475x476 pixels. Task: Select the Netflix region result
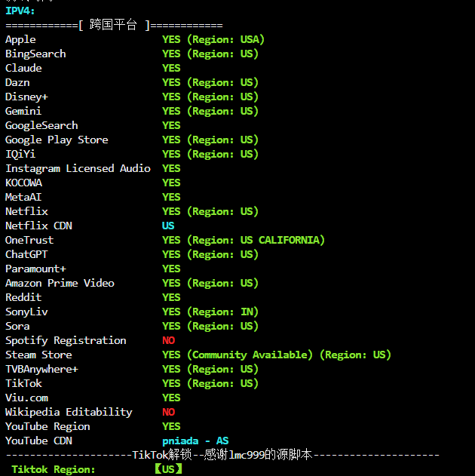point(210,211)
